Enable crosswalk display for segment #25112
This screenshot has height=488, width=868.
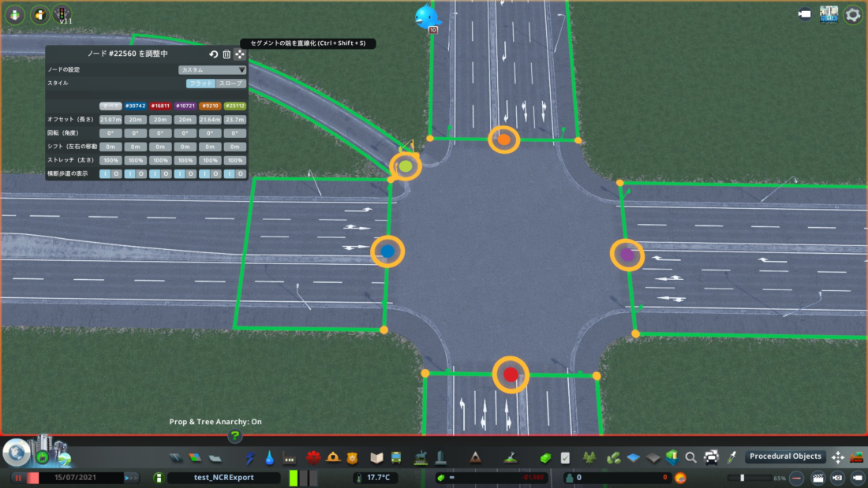click(230, 174)
